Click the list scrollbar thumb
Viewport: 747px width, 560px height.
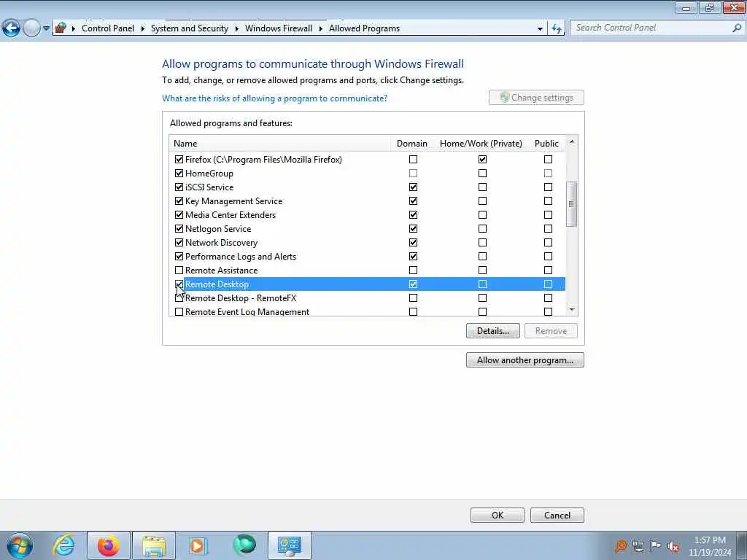coord(572,204)
